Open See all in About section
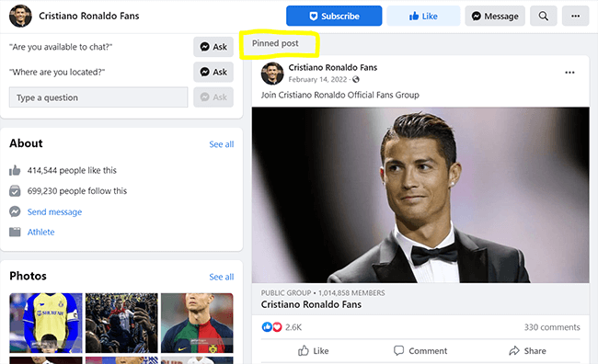Image resolution: width=598 pixels, height=364 pixels. [x=221, y=144]
